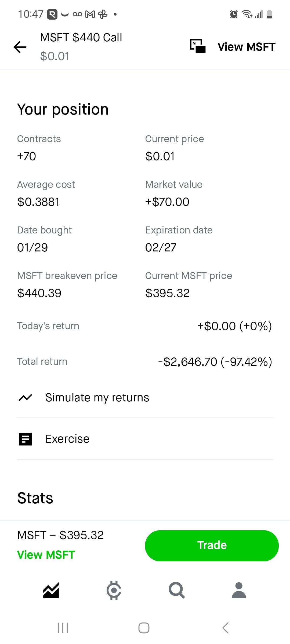Open the account profile tab icon
Image resolution: width=290 pixels, height=644 pixels.
click(239, 590)
